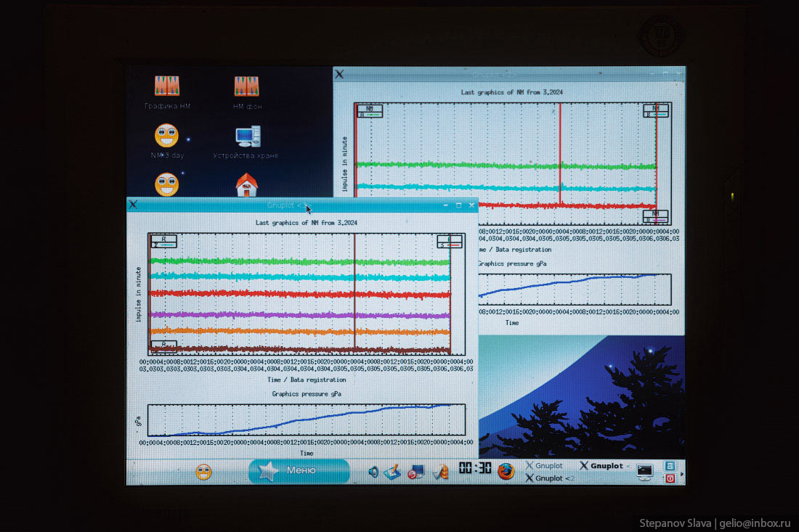
Task: Minimize the Gnuplot <3 window
Action: [x=445, y=205]
